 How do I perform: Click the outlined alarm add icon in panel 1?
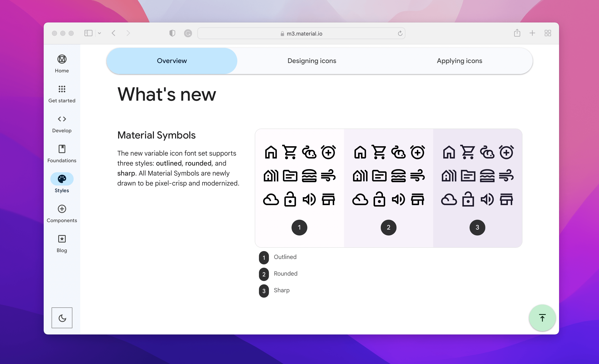[x=328, y=152]
